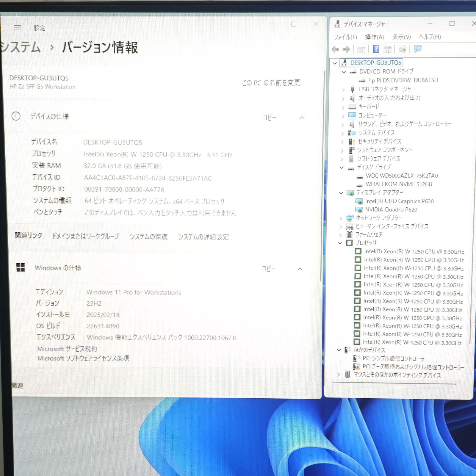Open Microsoft サービス規約 link
The height and width of the screenshot is (476, 476).
click(67, 349)
